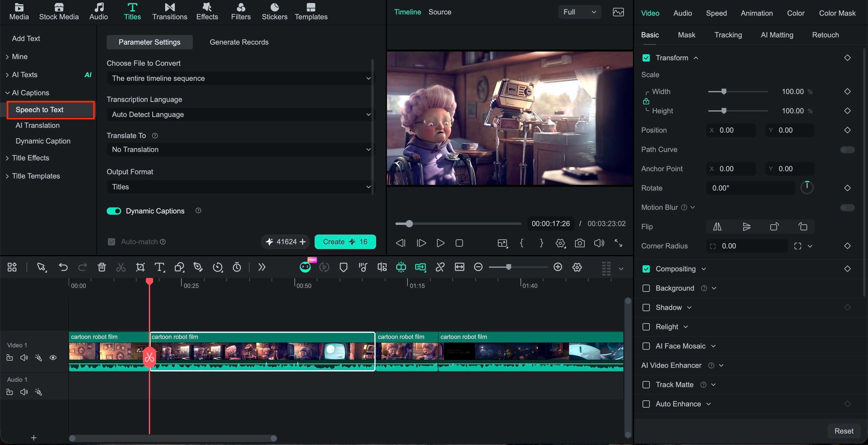The height and width of the screenshot is (445, 868).
Task: Open Choose File to Convert dropdown
Action: (241, 78)
